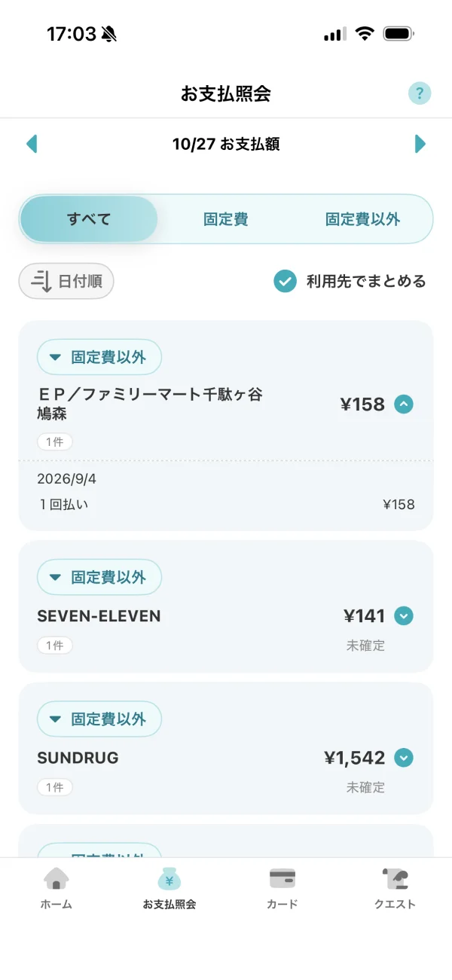Open the help question mark icon

[420, 93]
